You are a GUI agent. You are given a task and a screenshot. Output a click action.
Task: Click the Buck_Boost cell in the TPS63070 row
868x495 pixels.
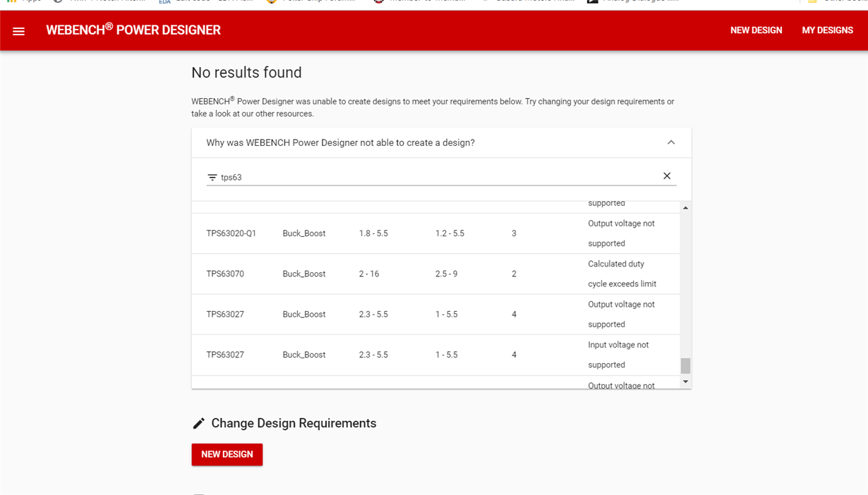[x=304, y=274]
